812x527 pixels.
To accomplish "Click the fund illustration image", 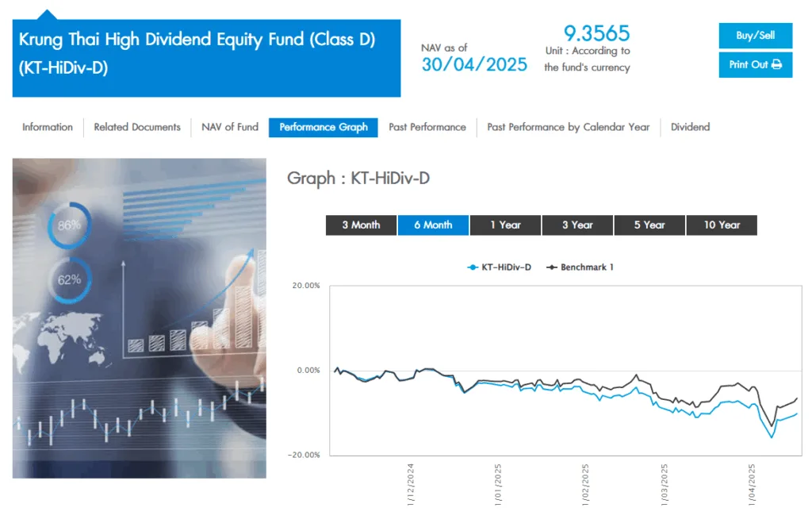I will click(x=139, y=317).
